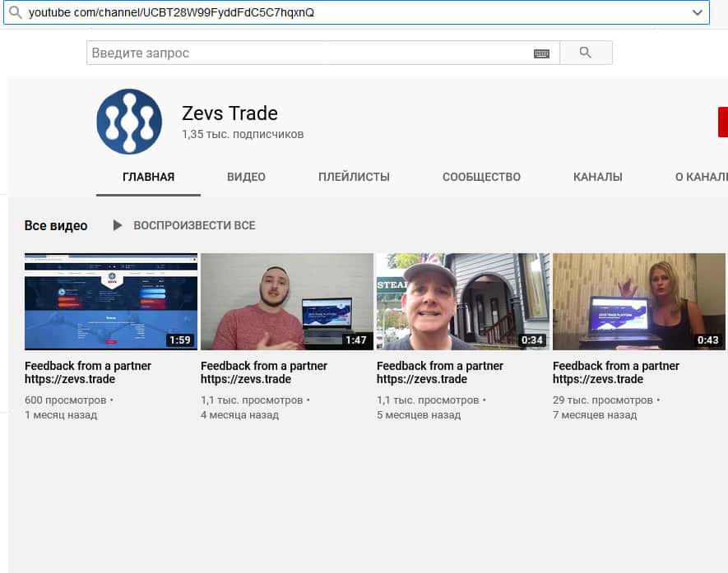Click the "600 просмотров" view count

[x=66, y=400]
